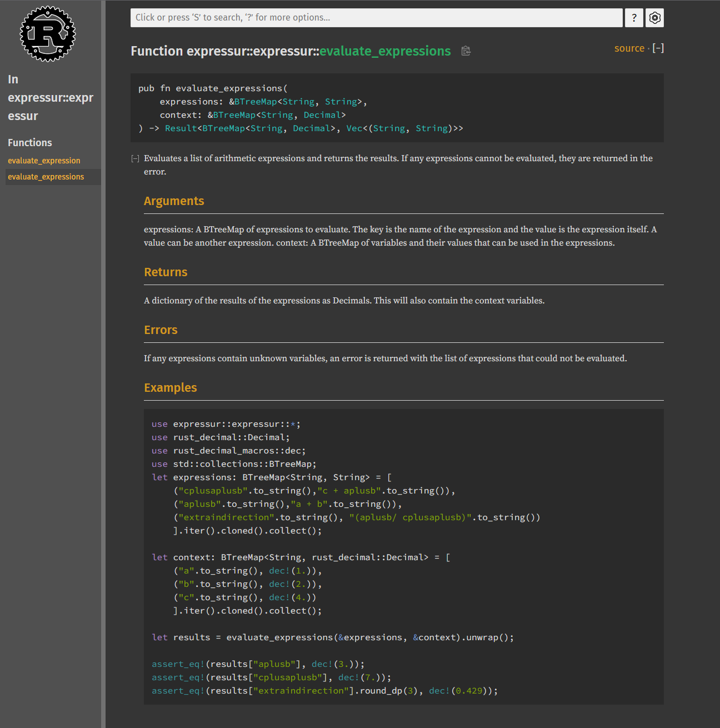720x728 pixels.
Task: Follow the Result type link
Action: pyautogui.click(x=180, y=128)
